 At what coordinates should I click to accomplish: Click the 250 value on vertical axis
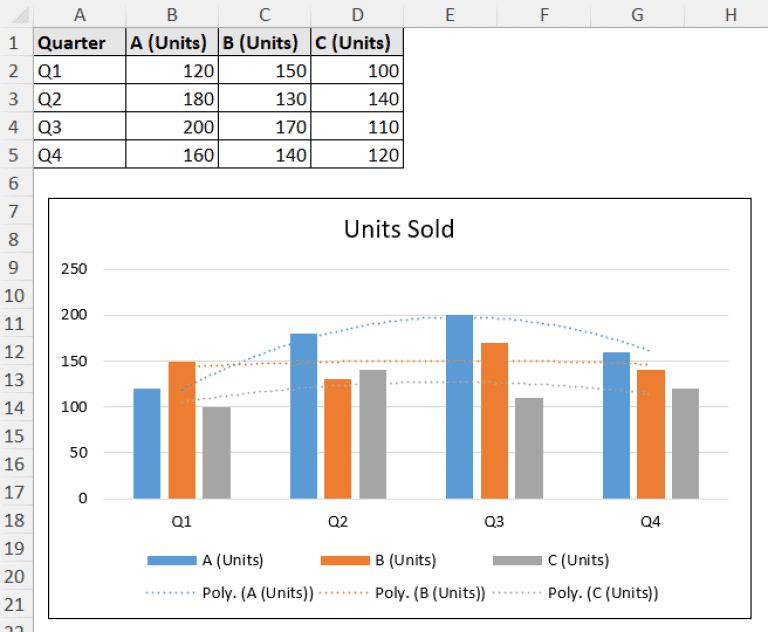click(76, 269)
